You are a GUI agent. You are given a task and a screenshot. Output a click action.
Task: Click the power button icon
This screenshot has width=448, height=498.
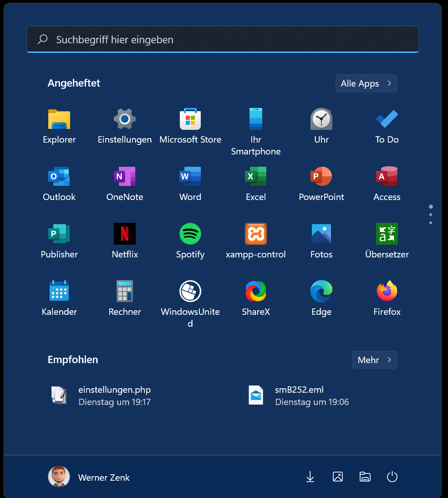click(392, 477)
